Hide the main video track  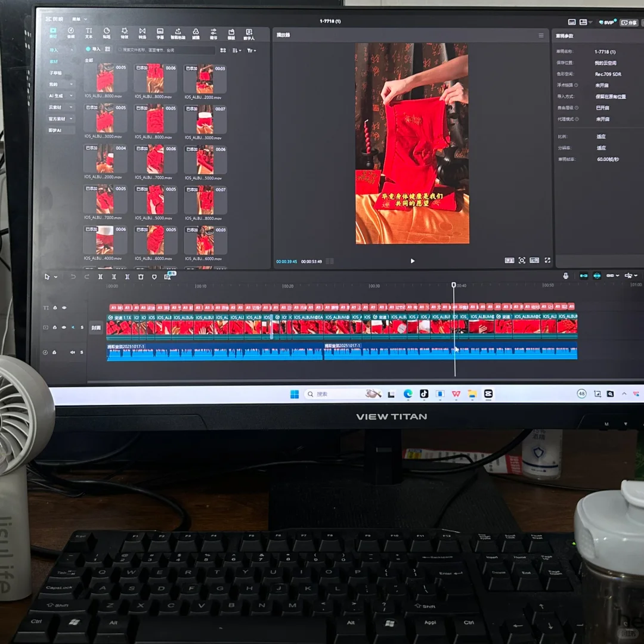pos(64,327)
